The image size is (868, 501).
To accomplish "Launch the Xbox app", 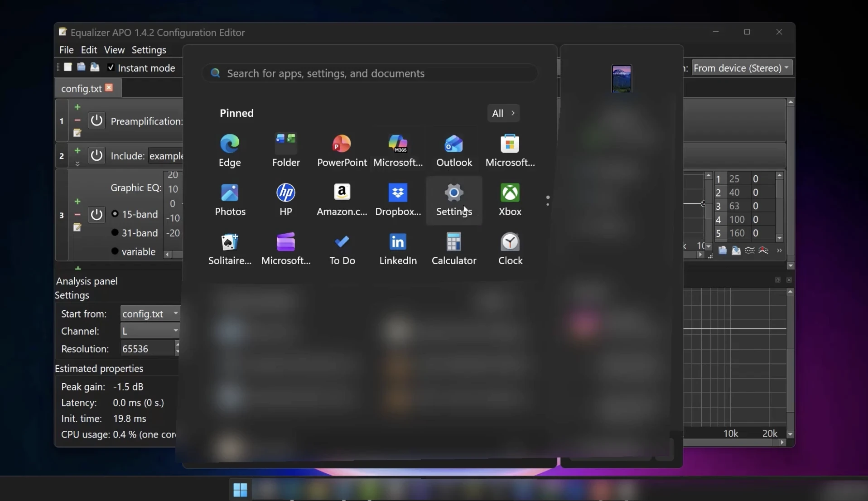I will point(511,200).
